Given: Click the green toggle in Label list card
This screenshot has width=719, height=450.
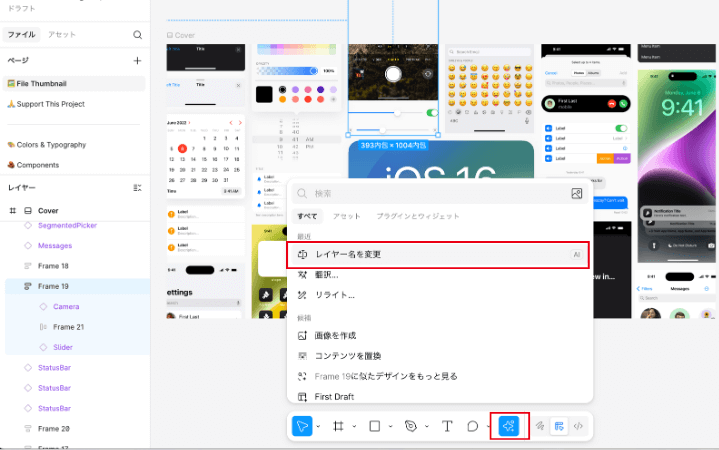Looking at the screenshot, I should (x=621, y=128).
